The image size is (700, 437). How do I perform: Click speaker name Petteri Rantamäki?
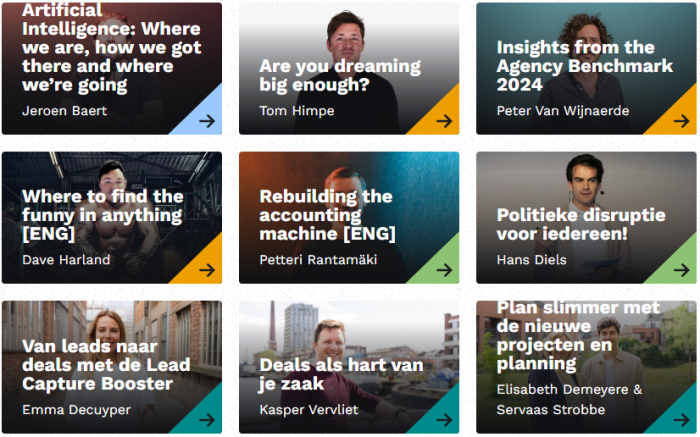point(318,260)
